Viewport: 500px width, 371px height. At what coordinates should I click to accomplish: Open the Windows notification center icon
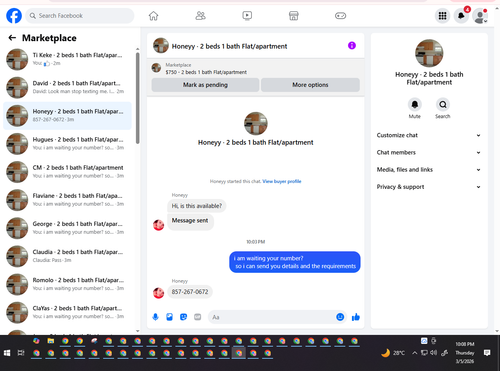(x=487, y=353)
